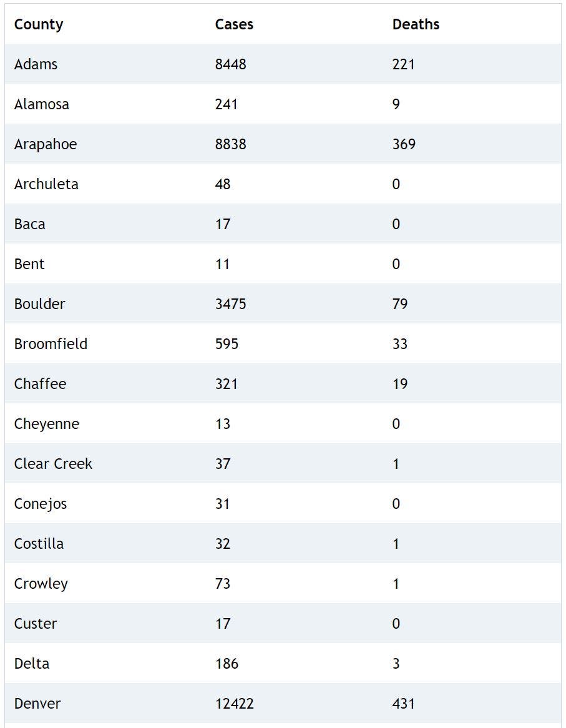Click Denver deaths value 431
The image size is (566, 728).
tap(404, 704)
